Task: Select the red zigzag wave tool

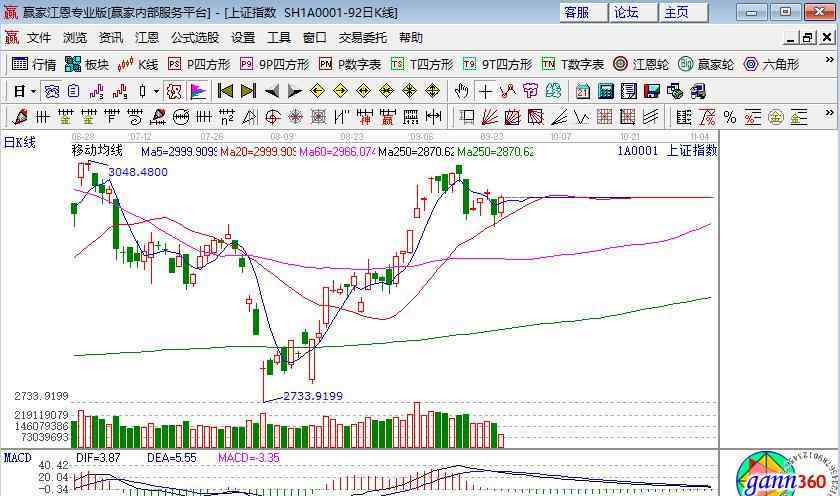Action: pos(507,92)
